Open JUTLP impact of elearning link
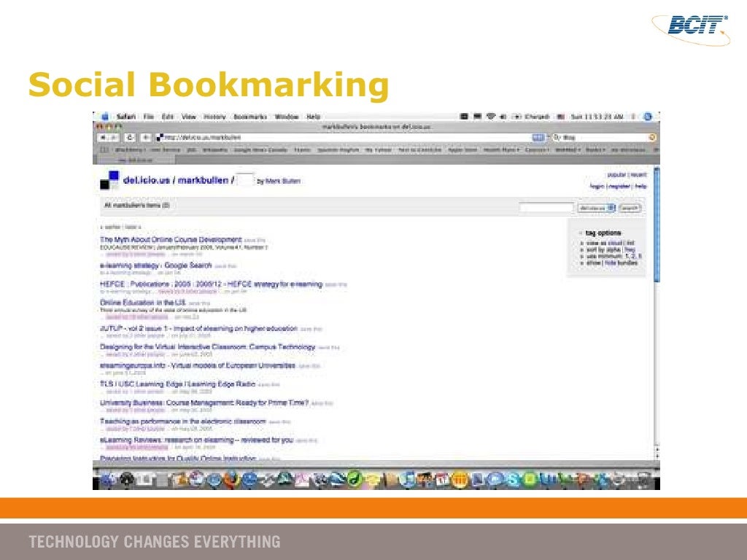 click(198, 329)
